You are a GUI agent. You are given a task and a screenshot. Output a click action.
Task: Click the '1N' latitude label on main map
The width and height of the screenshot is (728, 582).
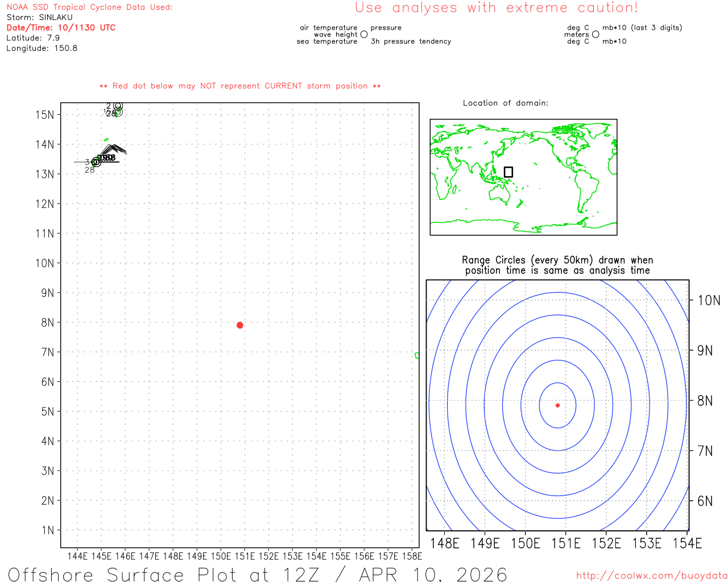coord(48,530)
